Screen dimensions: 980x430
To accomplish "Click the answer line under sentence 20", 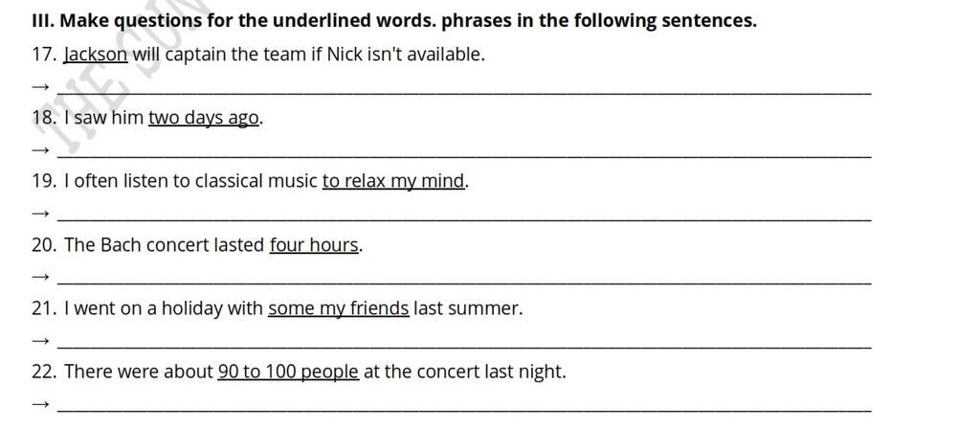I will [x=464, y=283].
